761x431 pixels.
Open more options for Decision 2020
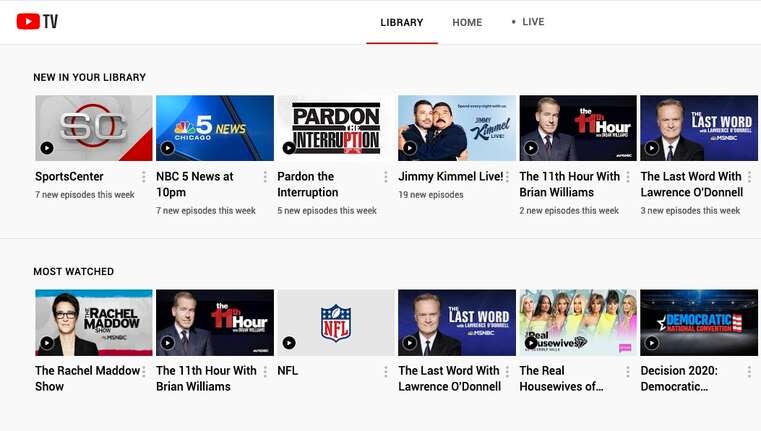tap(749, 372)
